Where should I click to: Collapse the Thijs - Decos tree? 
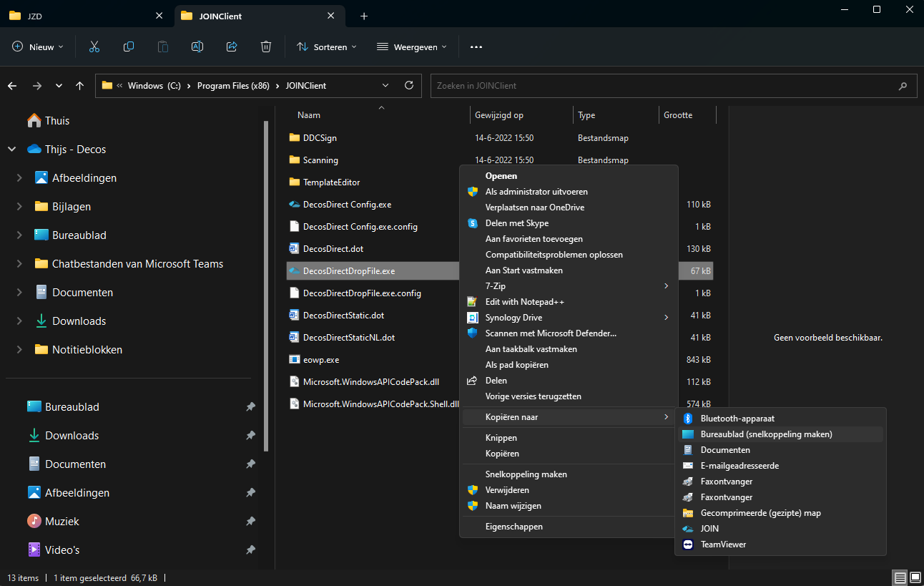(11, 150)
